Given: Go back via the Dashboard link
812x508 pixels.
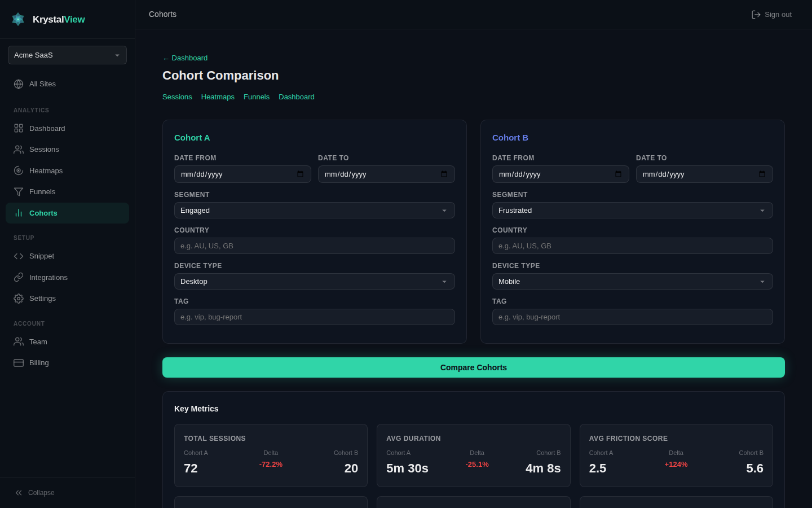Looking at the screenshot, I should click(185, 58).
